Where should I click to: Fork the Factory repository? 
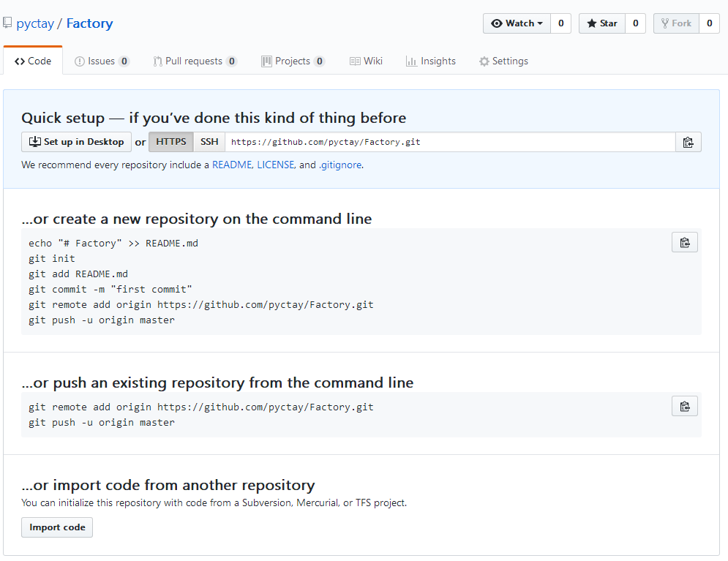point(677,23)
